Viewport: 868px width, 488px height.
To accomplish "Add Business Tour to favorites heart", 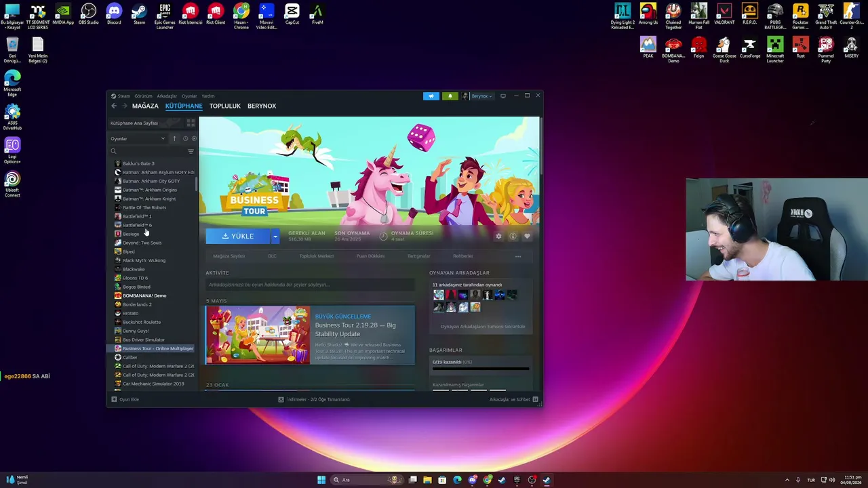I will click(x=527, y=236).
